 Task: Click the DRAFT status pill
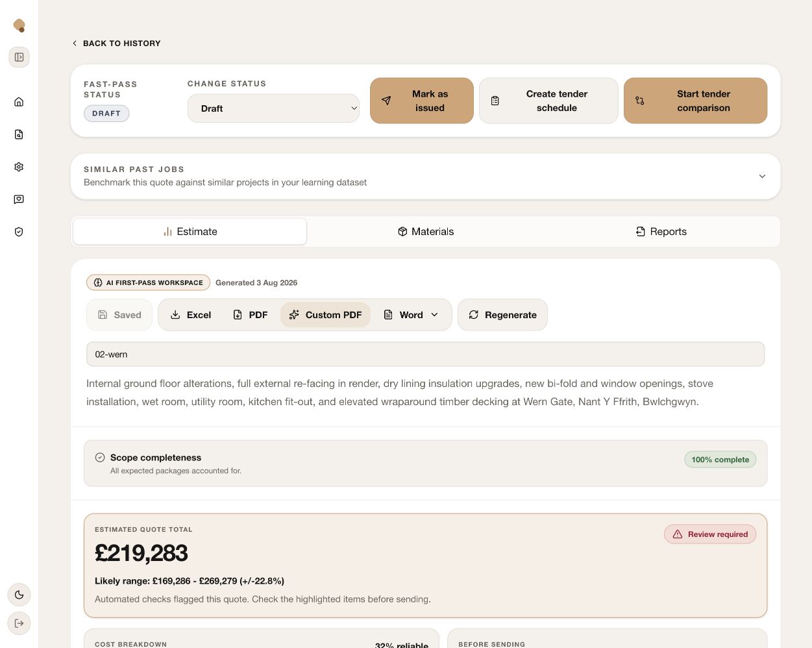106,114
